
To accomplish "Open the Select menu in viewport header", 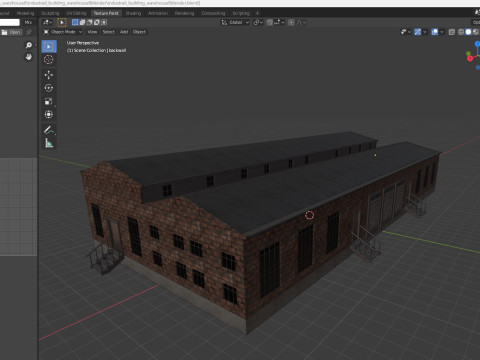I will [108, 32].
